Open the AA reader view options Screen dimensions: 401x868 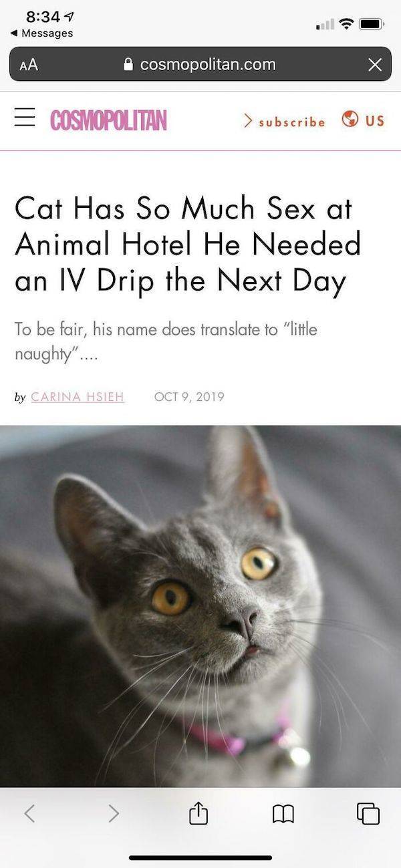pyautogui.click(x=29, y=65)
